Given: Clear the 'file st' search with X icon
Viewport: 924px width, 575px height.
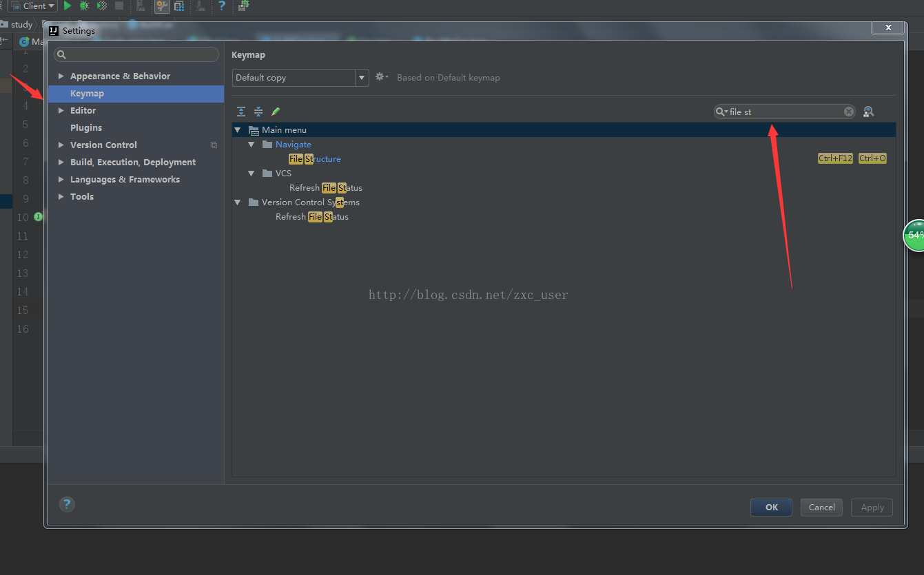Looking at the screenshot, I should (x=849, y=112).
